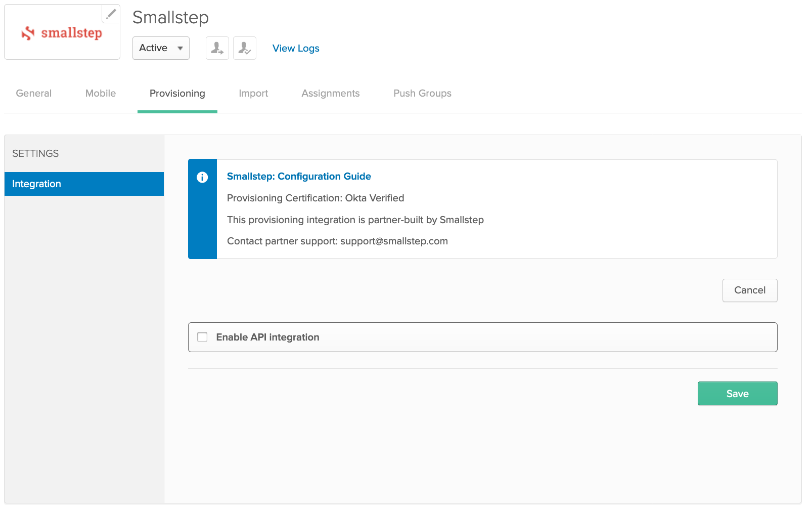Click the green Save button
Screen dimensions: 812x510
pyautogui.click(x=737, y=394)
